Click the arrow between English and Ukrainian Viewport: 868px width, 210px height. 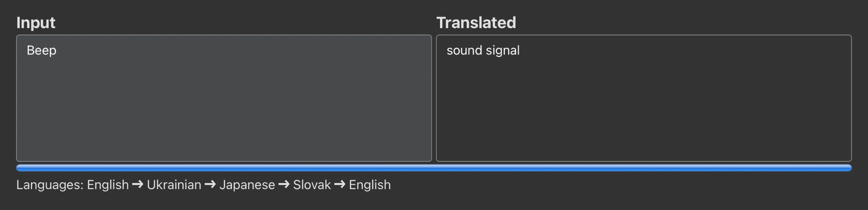pyautogui.click(x=138, y=185)
